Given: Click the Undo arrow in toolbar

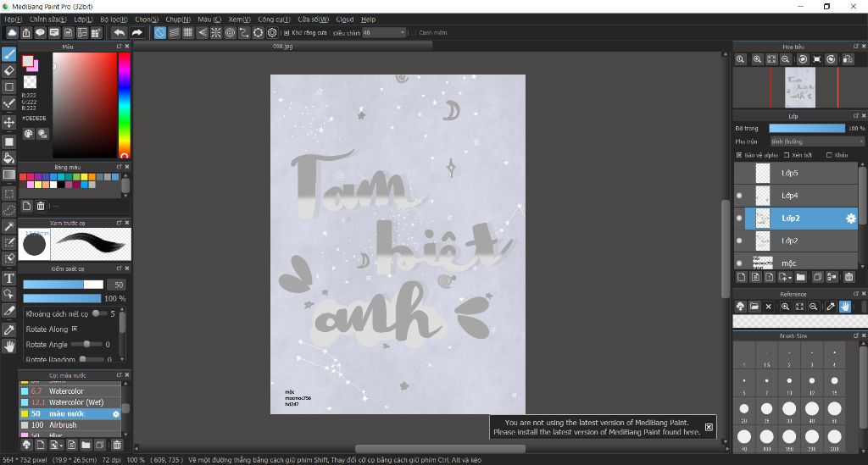Looking at the screenshot, I should pos(119,33).
